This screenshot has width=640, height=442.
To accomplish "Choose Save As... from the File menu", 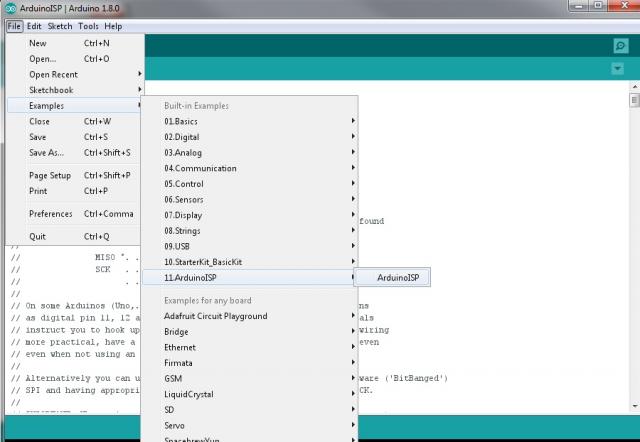I will tap(75, 153).
